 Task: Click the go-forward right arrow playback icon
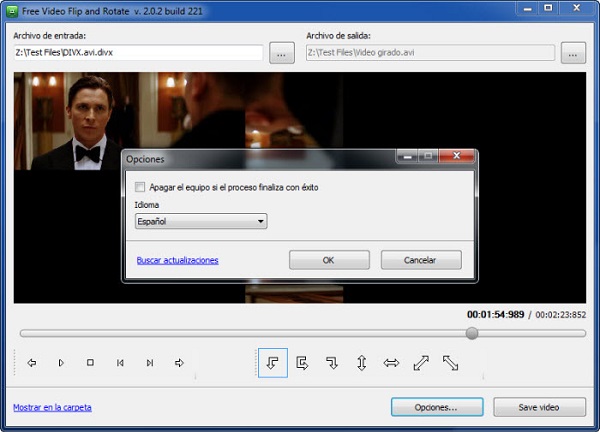pos(179,362)
